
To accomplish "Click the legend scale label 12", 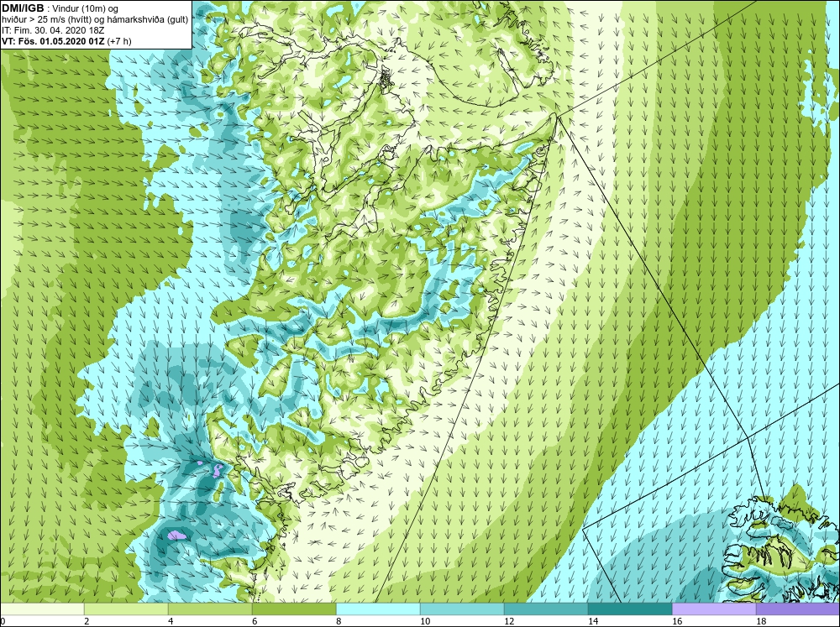I will [x=509, y=621].
